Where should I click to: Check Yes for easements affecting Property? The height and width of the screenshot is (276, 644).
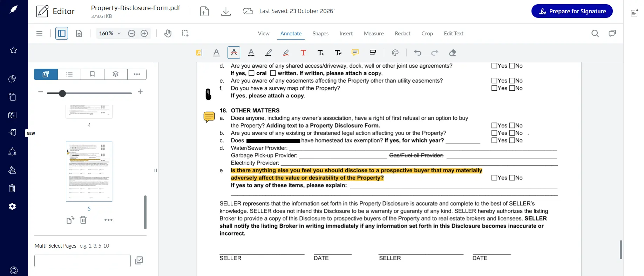coord(494,81)
